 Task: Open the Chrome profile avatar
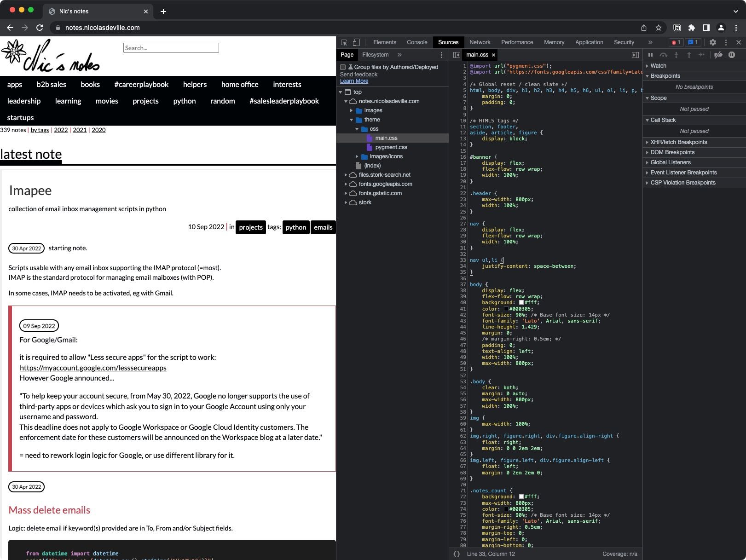(x=721, y=28)
